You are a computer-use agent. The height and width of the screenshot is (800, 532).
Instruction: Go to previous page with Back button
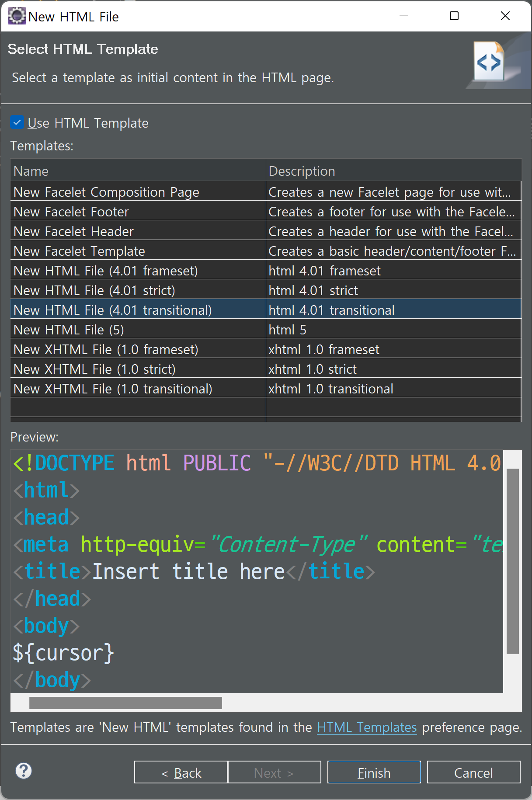181,772
